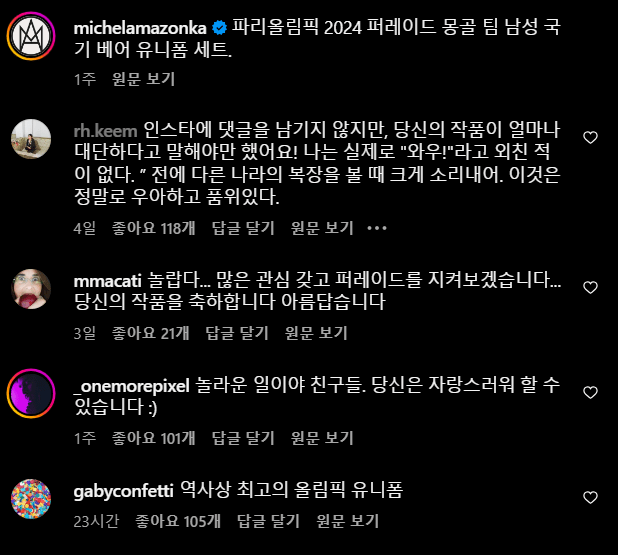The height and width of the screenshot is (555, 618).
Task: View rh.keem's avatar photo
Action: coord(31,139)
